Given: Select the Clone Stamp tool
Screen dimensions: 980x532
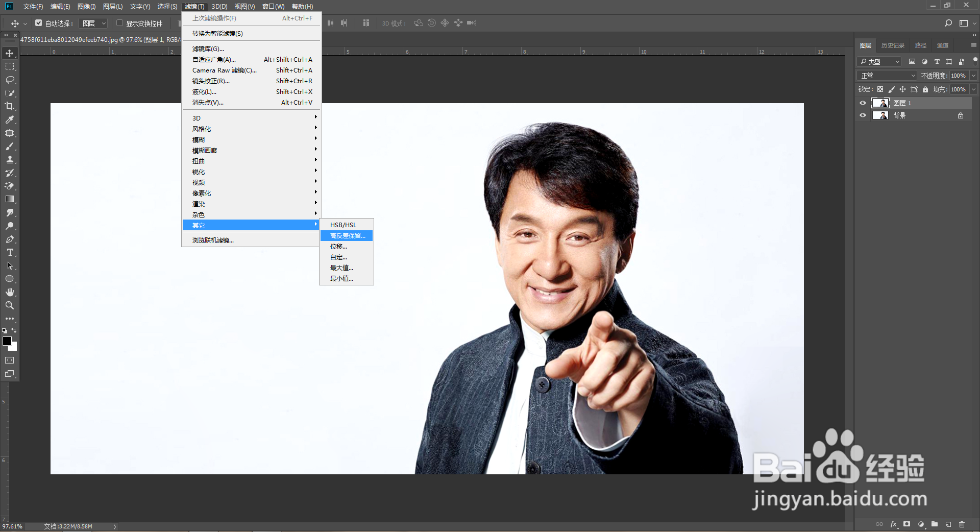Looking at the screenshot, I should [10, 159].
